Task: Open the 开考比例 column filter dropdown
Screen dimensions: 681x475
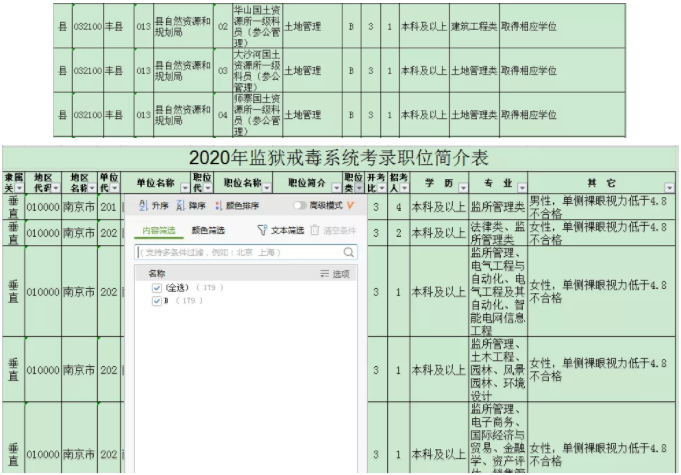Action: click(x=382, y=188)
